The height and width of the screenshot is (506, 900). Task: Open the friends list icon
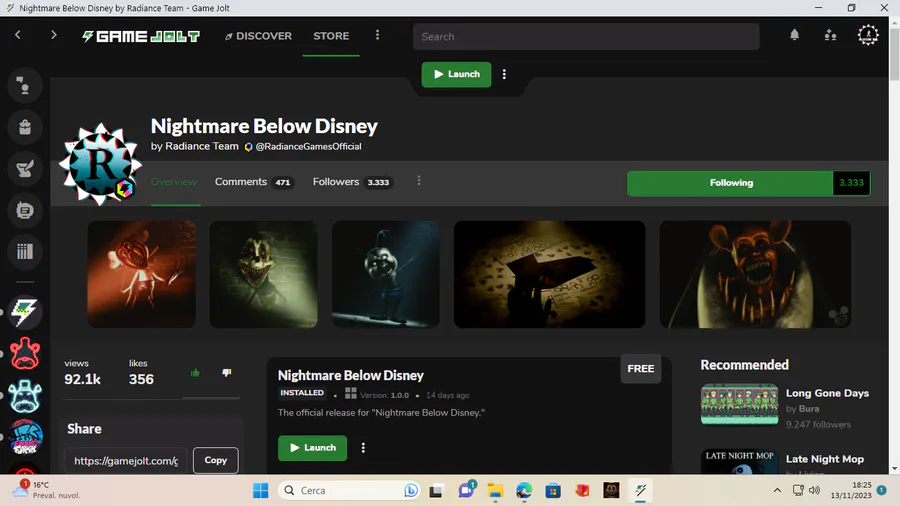pyautogui.click(x=830, y=36)
